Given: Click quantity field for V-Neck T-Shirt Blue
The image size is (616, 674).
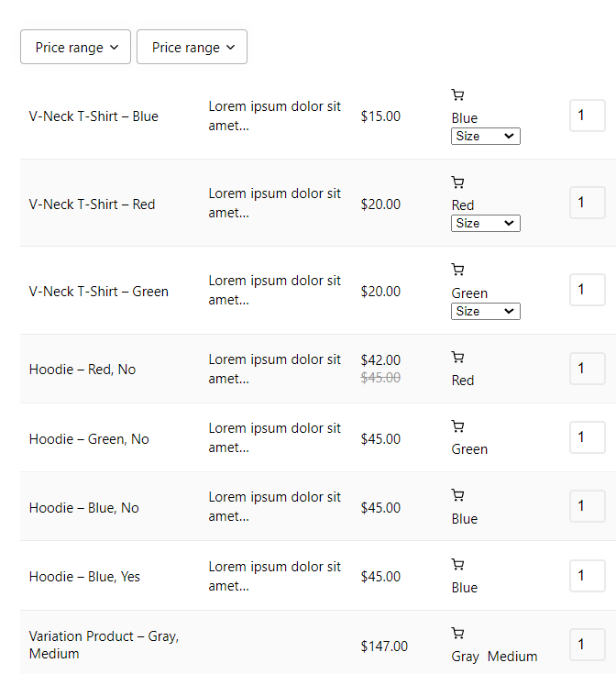Looking at the screenshot, I should click(588, 116).
